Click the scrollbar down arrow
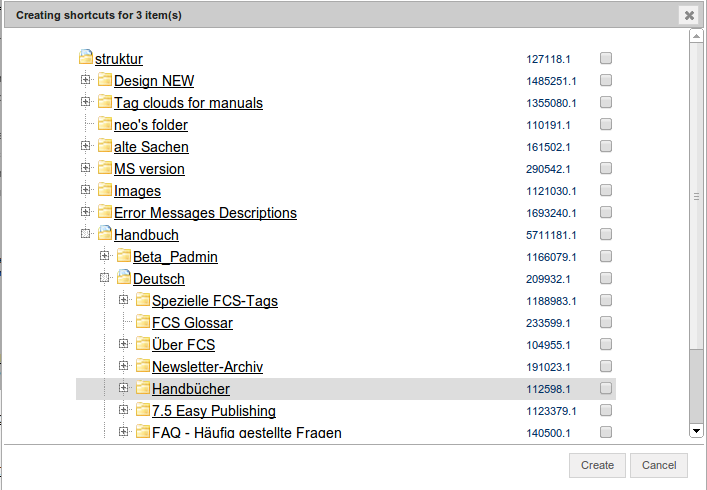 pyautogui.click(x=696, y=430)
